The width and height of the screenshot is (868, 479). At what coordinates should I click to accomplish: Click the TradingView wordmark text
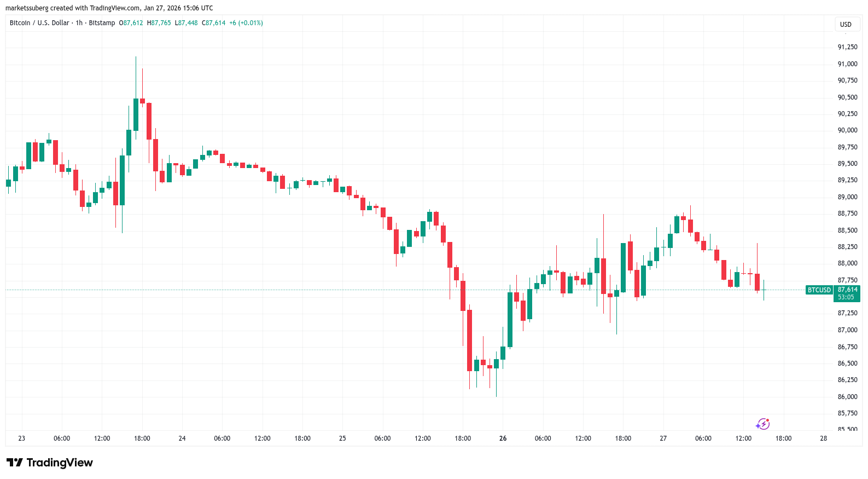click(x=60, y=463)
